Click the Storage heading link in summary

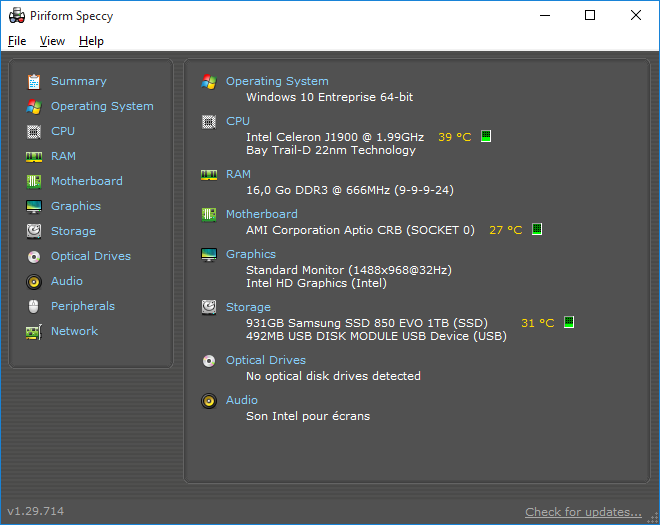tap(248, 307)
